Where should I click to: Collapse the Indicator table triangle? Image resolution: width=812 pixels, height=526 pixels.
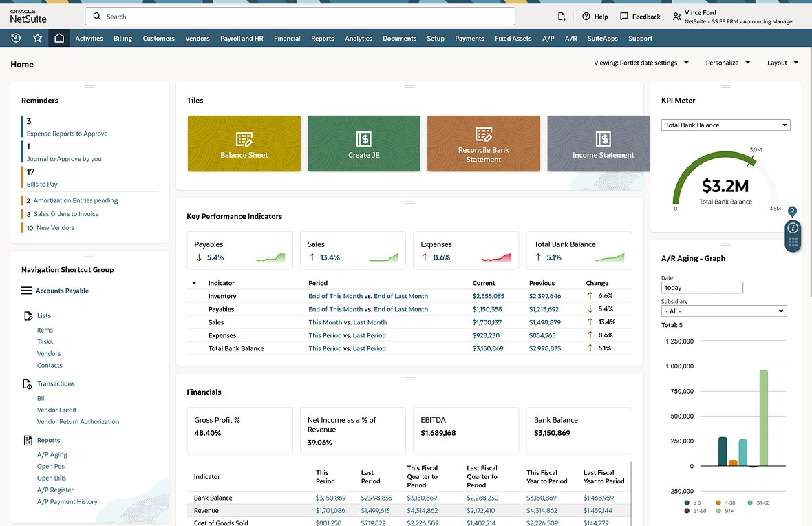click(194, 283)
